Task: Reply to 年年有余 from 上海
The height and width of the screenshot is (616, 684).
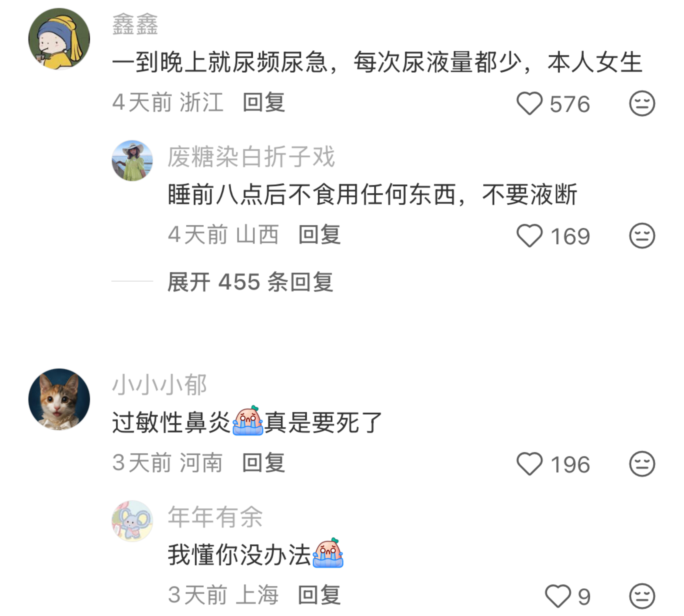Action: pyautogui.click(x=319, y=595)
